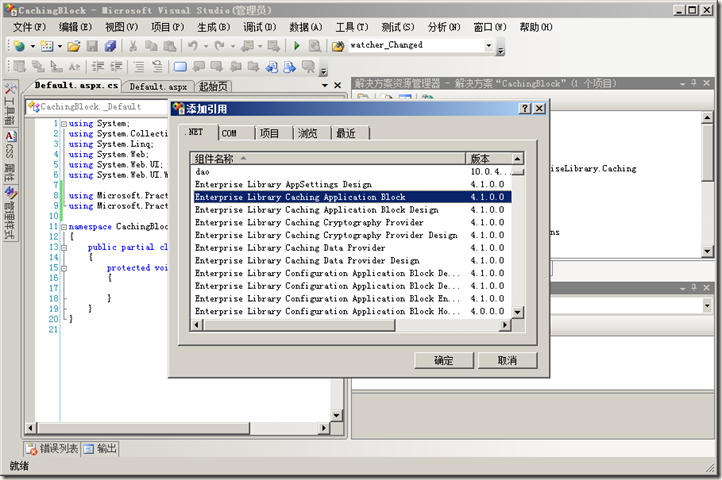This screenshot has height=480, width=722.
Task: Click the New Project globe icon
Action: point(19,46)
